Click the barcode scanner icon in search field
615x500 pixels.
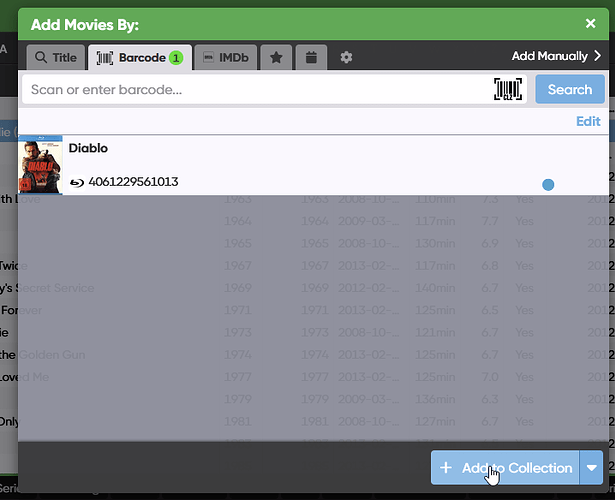pos(508,89)
